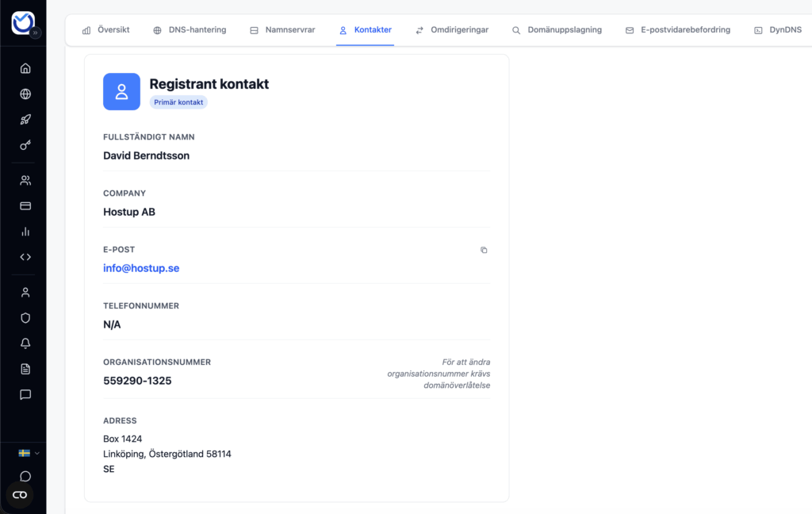Open the DynDNS tab
The image size is (812, 514).
click(x=777, y=30)
